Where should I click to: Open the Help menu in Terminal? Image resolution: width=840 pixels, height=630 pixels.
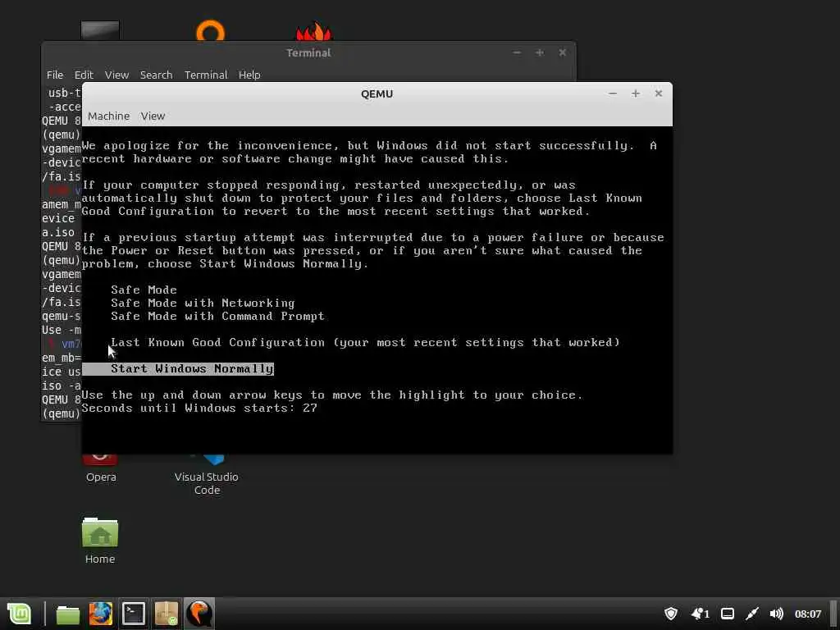pyautogui.click(x=249, y=75)
